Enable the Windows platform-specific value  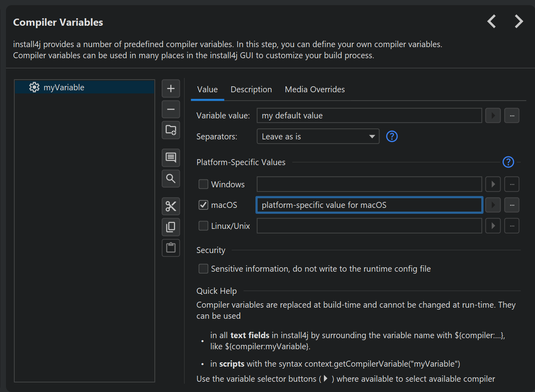[203, 184]
